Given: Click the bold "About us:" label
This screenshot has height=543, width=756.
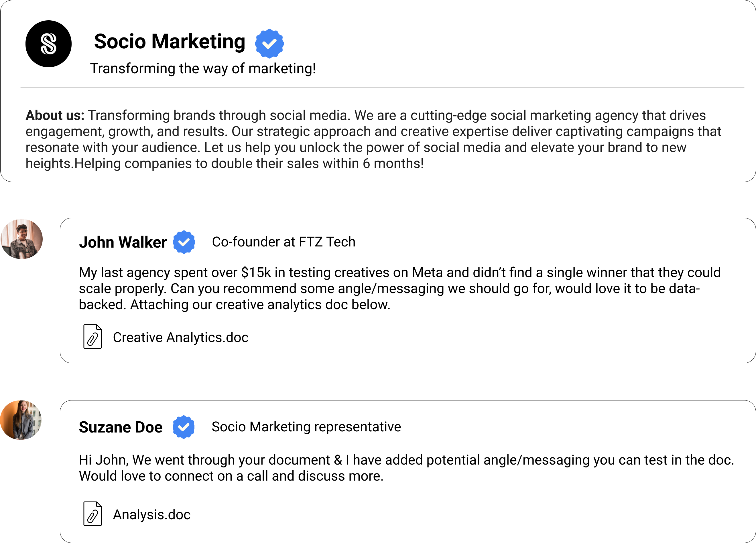Looking at the screenshot, I should click(x=55, y=115).
